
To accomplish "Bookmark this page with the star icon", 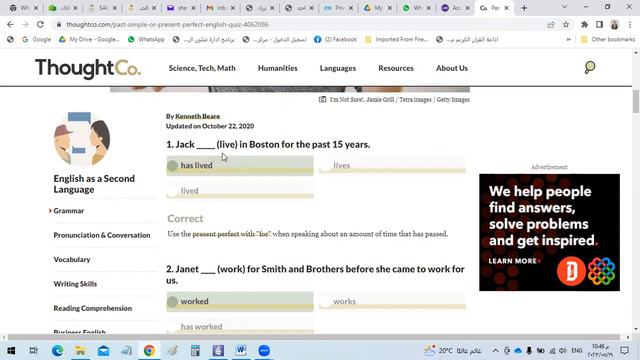I will coord(566,24).
